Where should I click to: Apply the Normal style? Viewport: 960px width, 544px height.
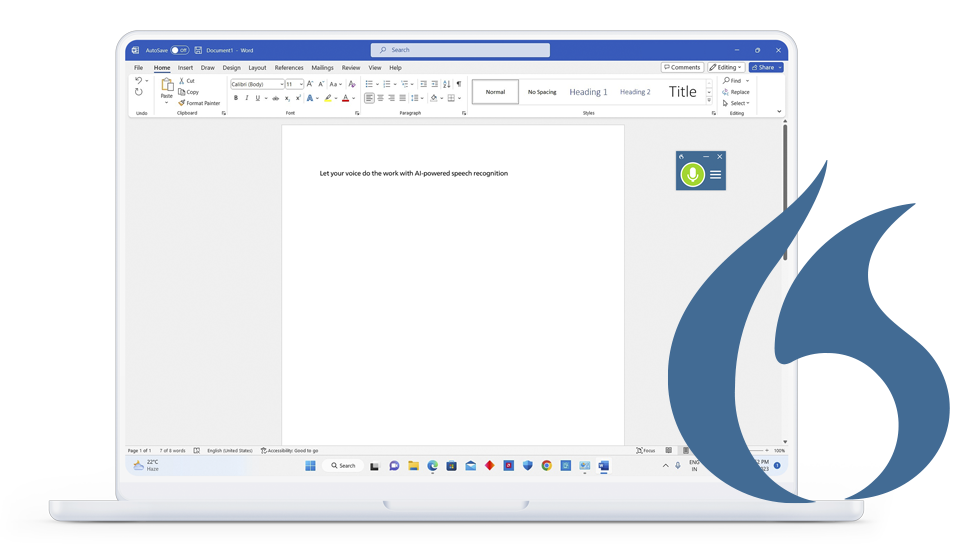point(495,92)
